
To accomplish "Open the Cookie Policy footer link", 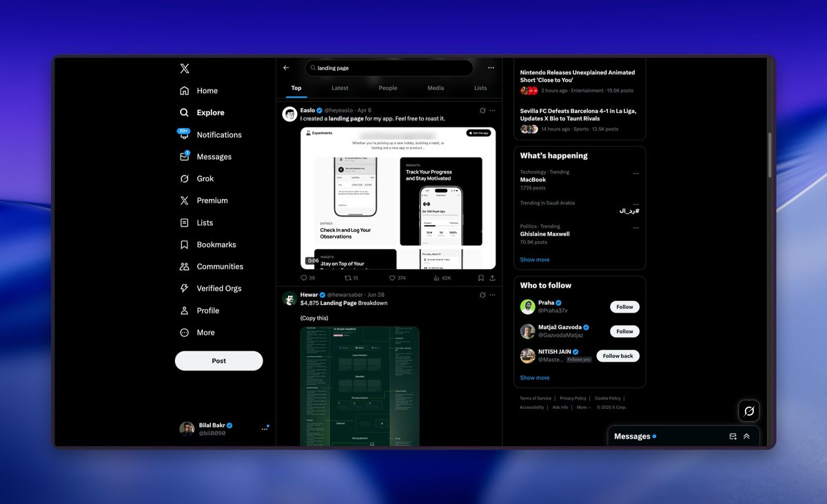I will (x=607, y=398).
